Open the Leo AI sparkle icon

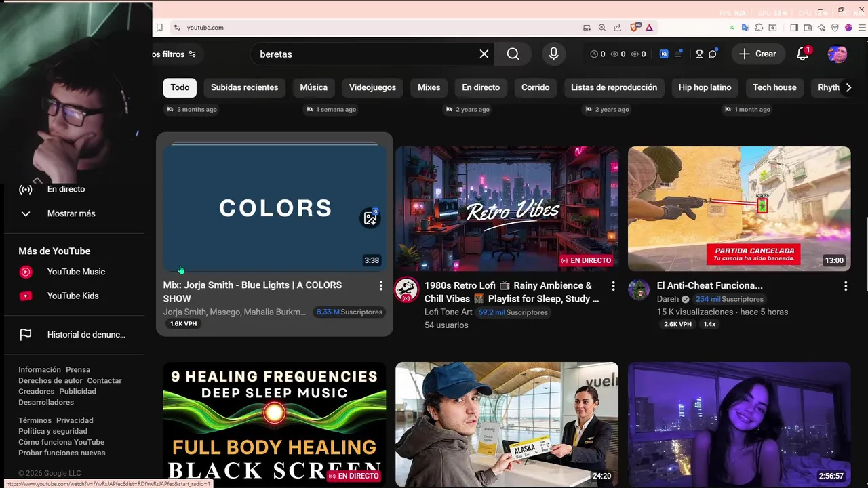[821, 28]
